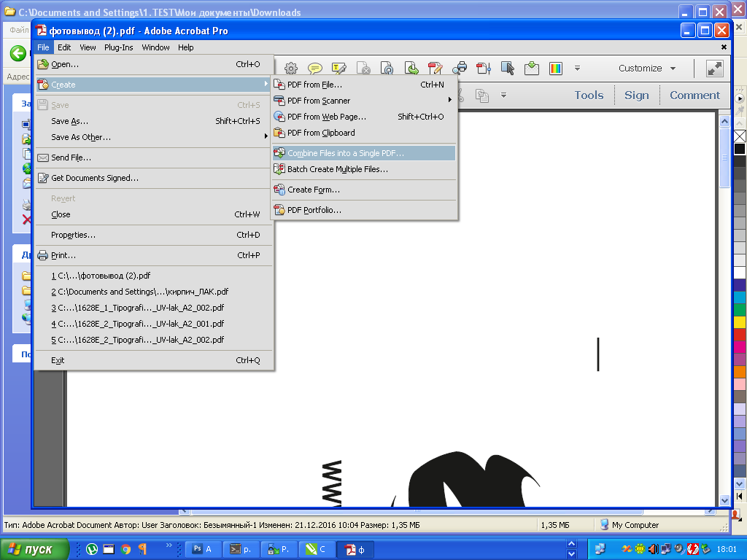
Task: Choose PDF from File option
Action: coord(364,85)
